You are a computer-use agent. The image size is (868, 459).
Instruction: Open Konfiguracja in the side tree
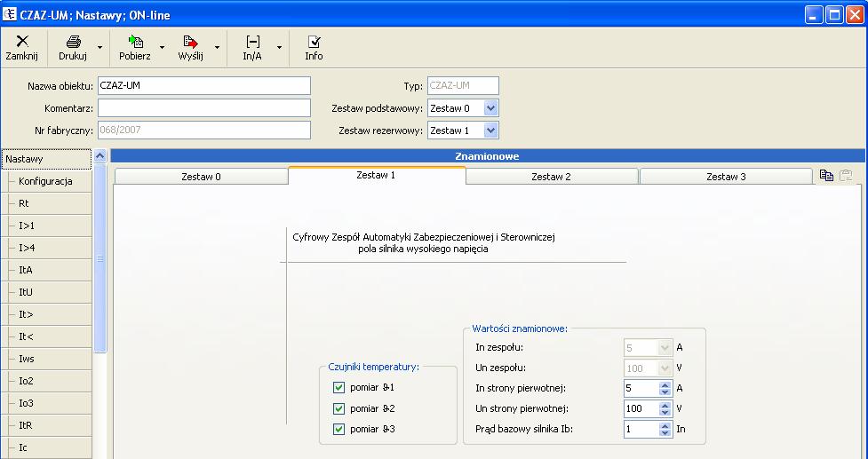[46, 181]
